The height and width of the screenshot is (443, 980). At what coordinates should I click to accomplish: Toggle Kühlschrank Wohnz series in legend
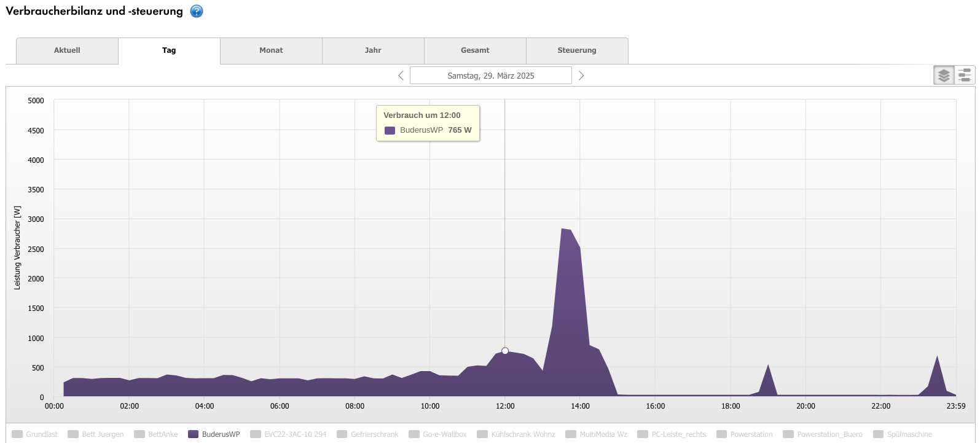[x=516, y=434]
